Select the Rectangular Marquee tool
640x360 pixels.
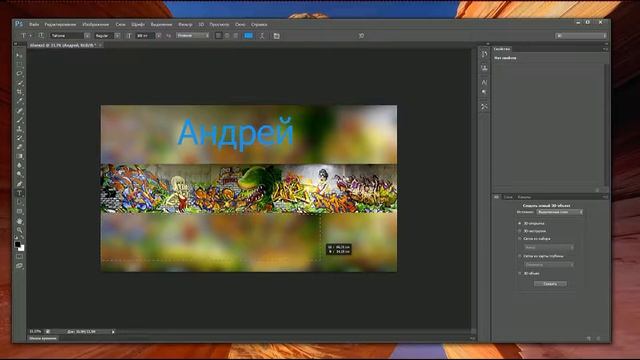(19, 64)
